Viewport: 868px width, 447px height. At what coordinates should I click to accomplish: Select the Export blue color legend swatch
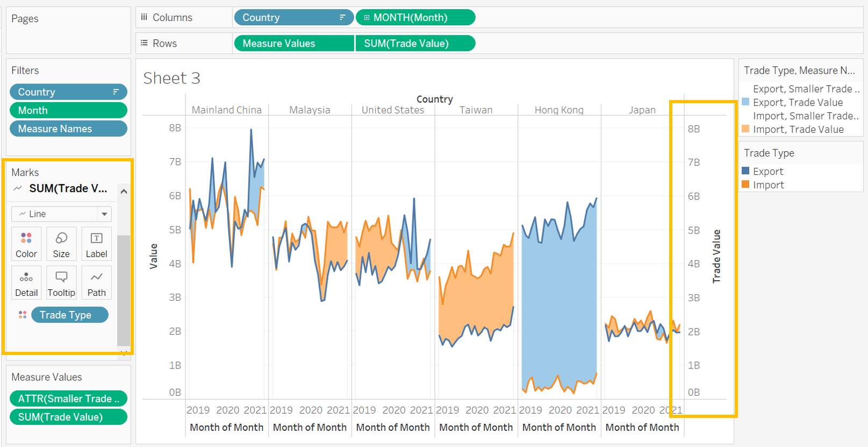click(745, 171)
